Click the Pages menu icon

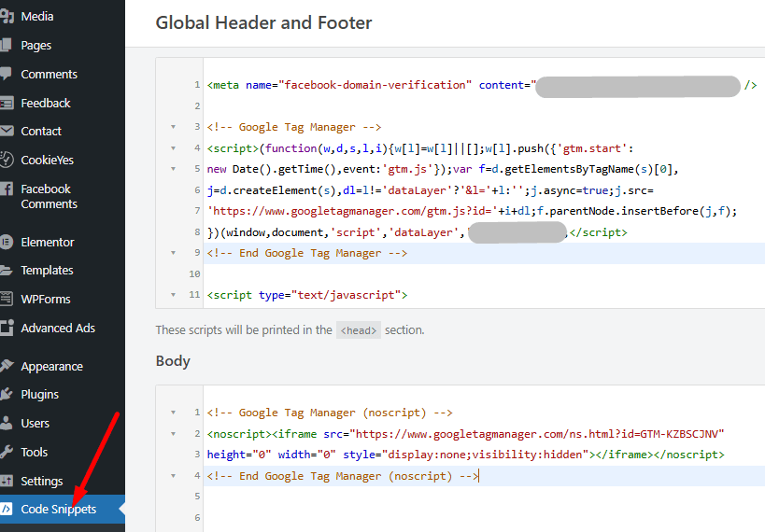click(7, 46)
